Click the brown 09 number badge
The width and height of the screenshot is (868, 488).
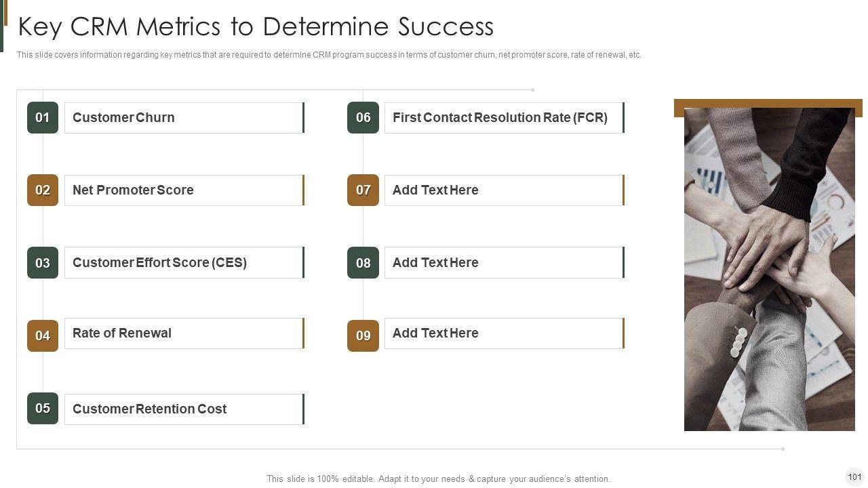(363, 335)
